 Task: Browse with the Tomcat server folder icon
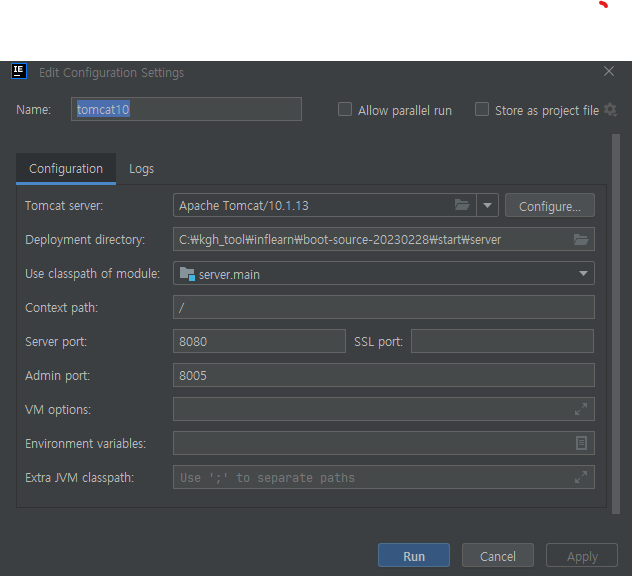click(x=462, y=205)
